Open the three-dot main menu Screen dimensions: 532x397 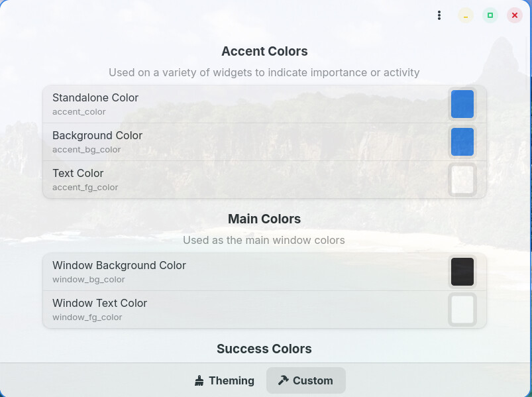(x=439, y=15)
